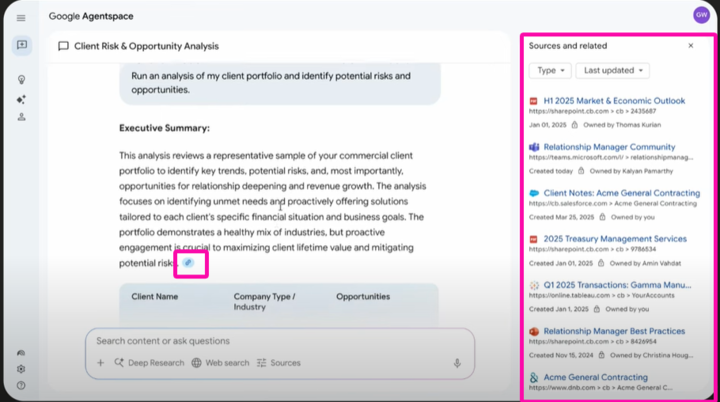Open the settings gear icon
The height and width of the screenshot is (402, 720).
21,369
